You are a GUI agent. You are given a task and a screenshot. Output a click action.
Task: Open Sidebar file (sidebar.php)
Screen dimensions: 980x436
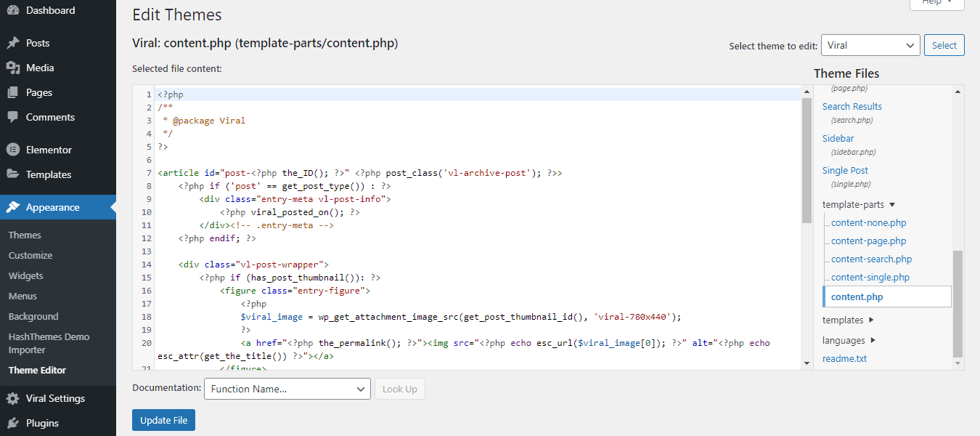(838, 138)
